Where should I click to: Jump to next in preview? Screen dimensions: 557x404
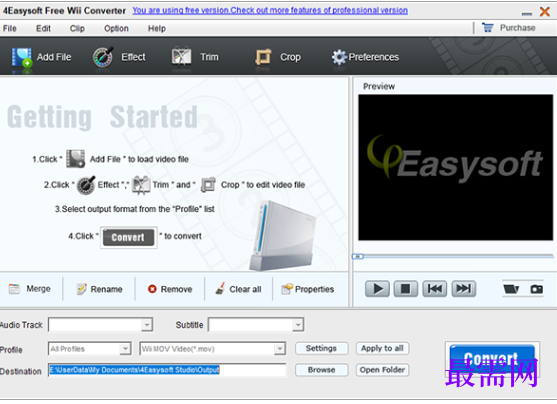pos(464,289)
